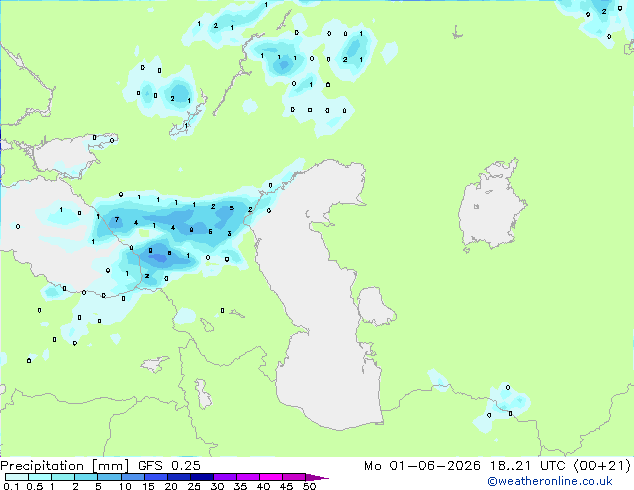Click the 35–40 mm legend color swatch

[x=247, y=477]
